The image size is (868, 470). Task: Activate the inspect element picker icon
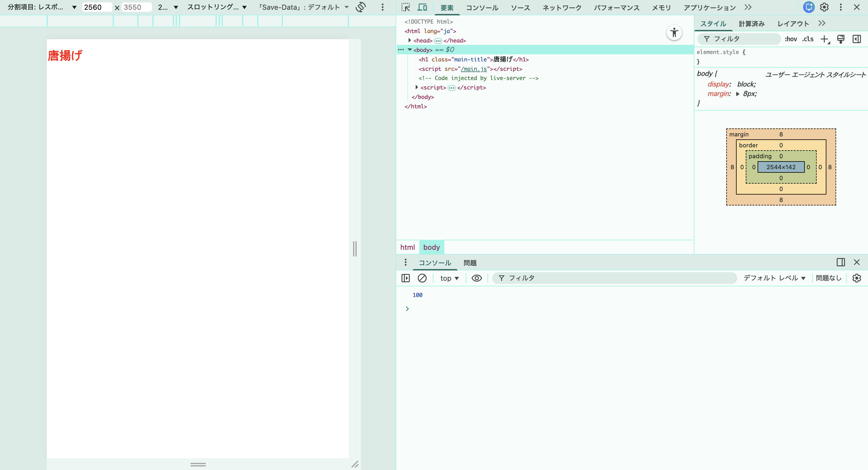point(406,7)
